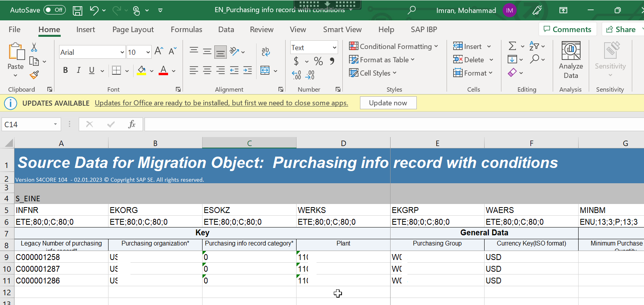644x305 pixels.
Task: Open the Comments pane button
Action: (x=568, y=29)
